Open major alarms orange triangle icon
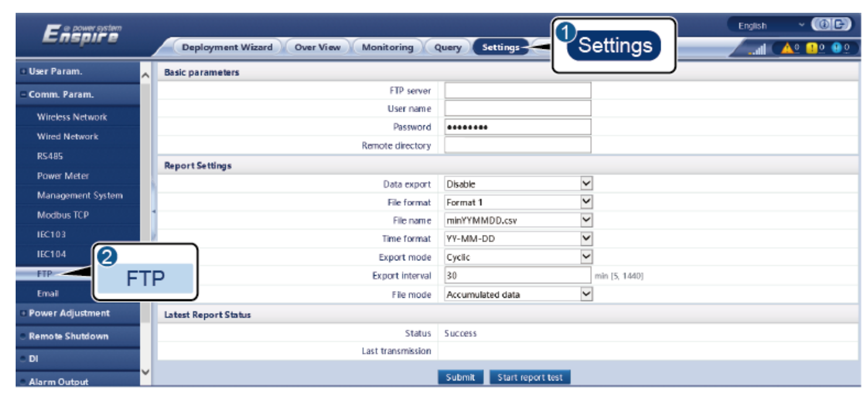 [787, 48]
